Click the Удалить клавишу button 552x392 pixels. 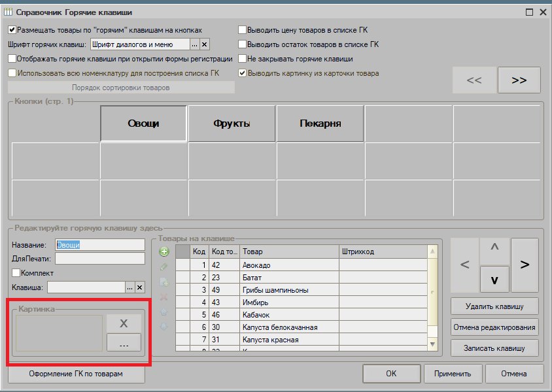pos(494,306)
